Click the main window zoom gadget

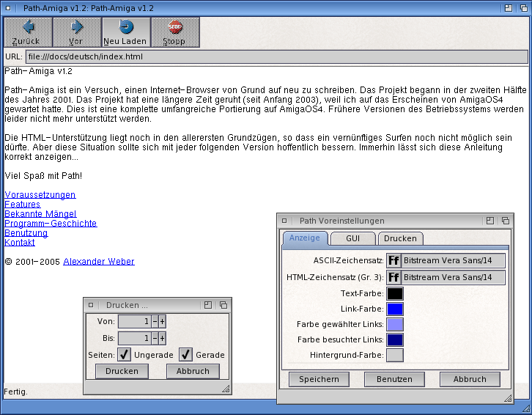pyautogui.click(x=509, y=8)
